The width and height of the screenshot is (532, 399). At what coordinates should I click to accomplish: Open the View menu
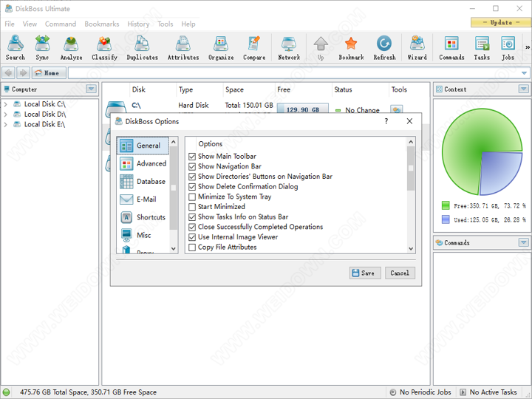30,24
